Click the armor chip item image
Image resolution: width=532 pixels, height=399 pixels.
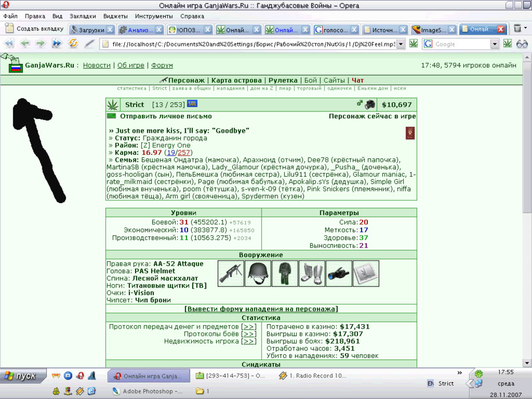point(366,274)
